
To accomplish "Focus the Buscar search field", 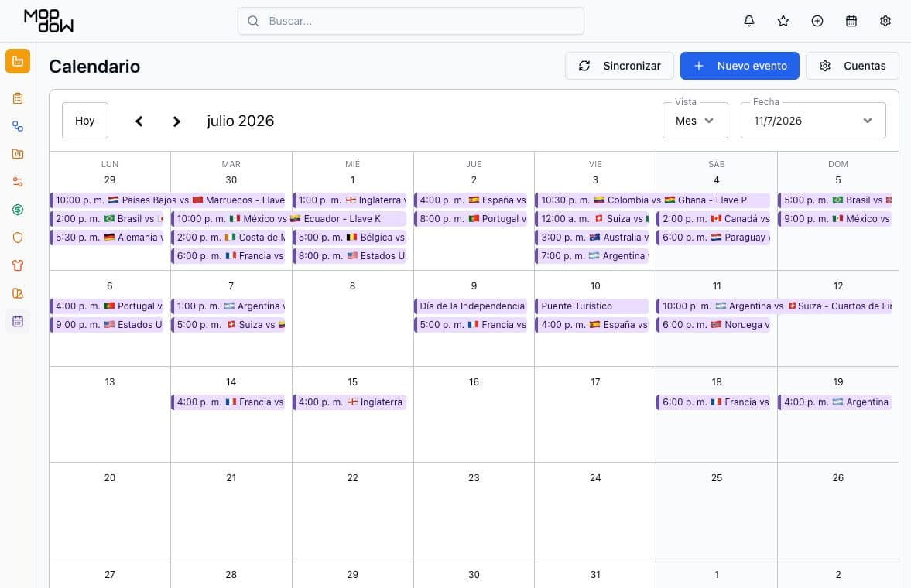I will coord(411,21).
